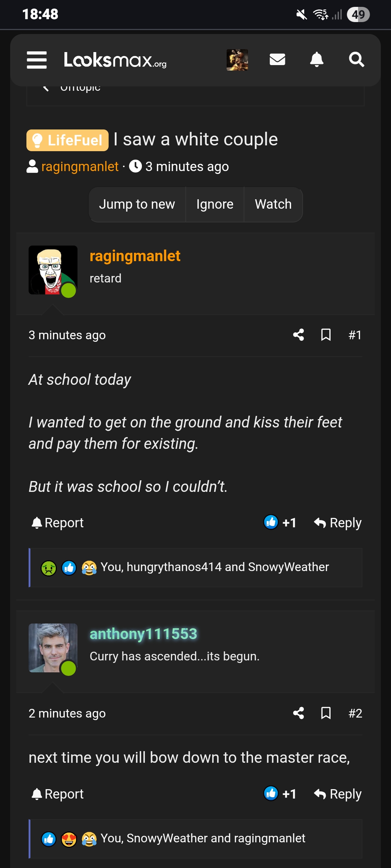Image resolution: width=391 pixels, height=868 pixels.
Task: Bookmark post #2 using the bookmark icon
Action: 325,713
